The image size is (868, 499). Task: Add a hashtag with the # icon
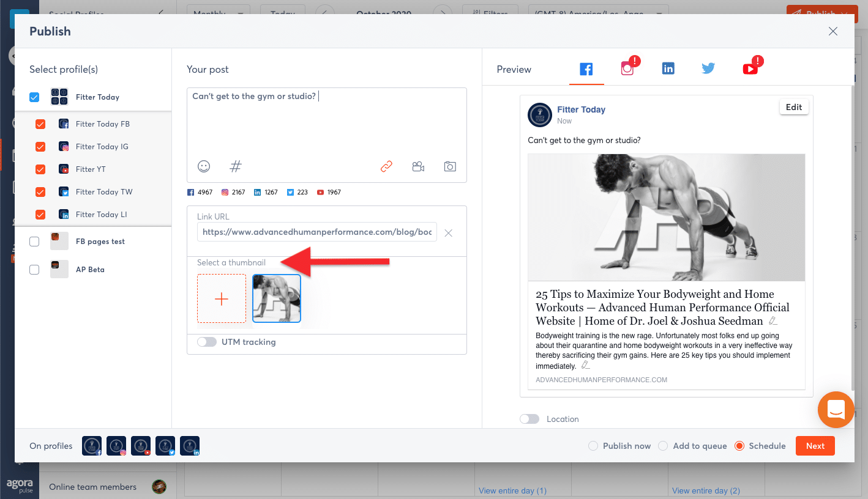click(x=236, y=166)
